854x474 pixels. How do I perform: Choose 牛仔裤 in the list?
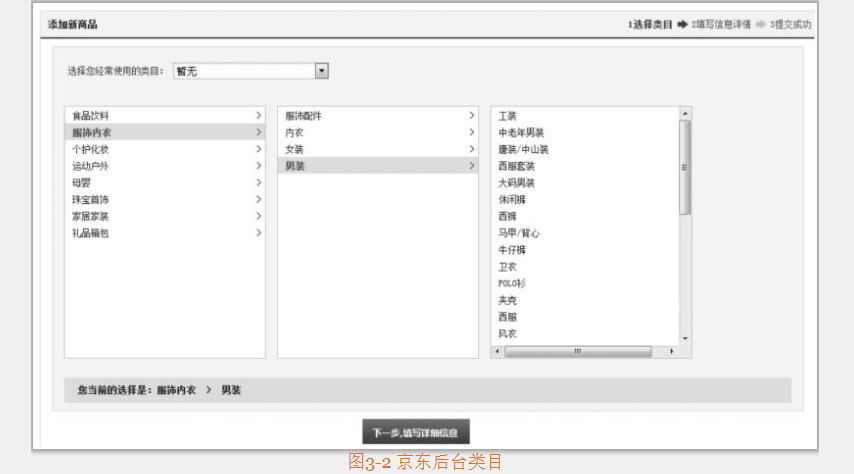[512, 250]
